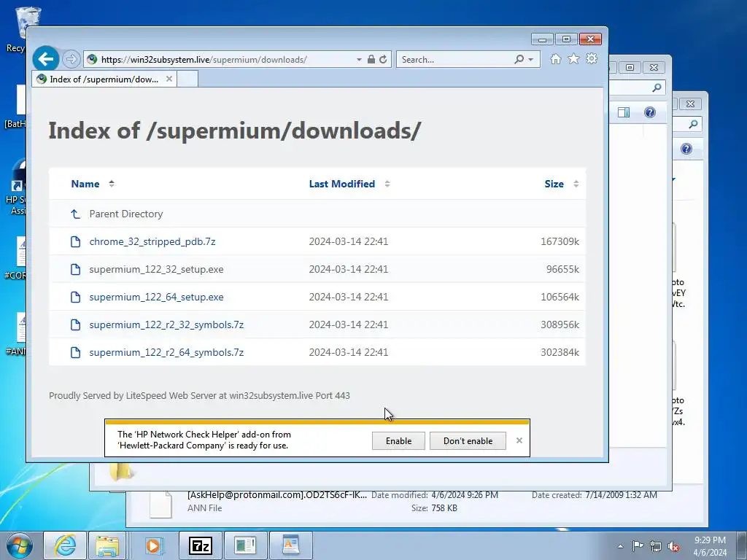Open Windows Explorer from the taskbar
Image resolution: width=747 pixels, height=560 pixels.
108,545
